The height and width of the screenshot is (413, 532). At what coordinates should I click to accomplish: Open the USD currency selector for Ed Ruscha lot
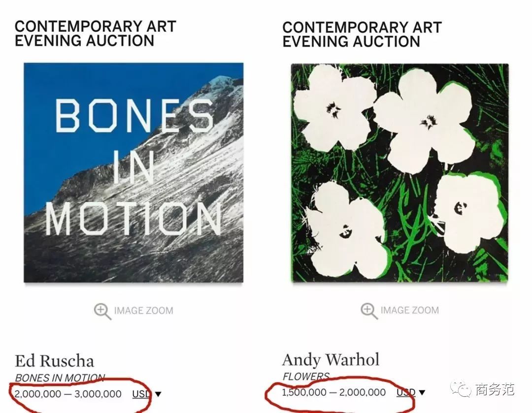(141, 394)
